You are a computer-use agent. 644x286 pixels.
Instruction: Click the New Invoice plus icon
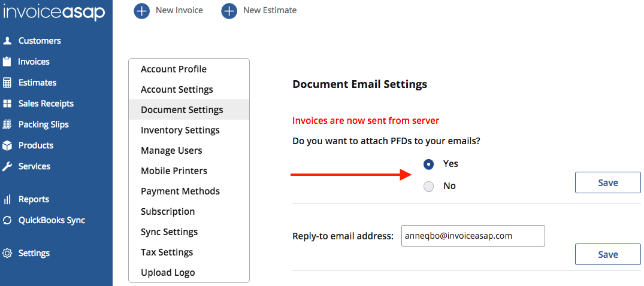click(x=141, y=11)
